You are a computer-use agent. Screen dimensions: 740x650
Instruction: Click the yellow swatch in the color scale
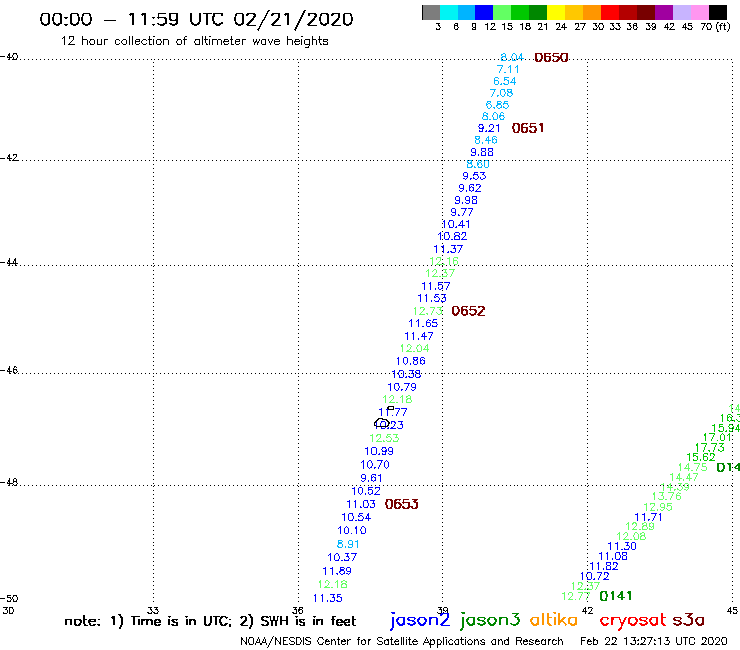pyautogui.click(x=556, y=12)
